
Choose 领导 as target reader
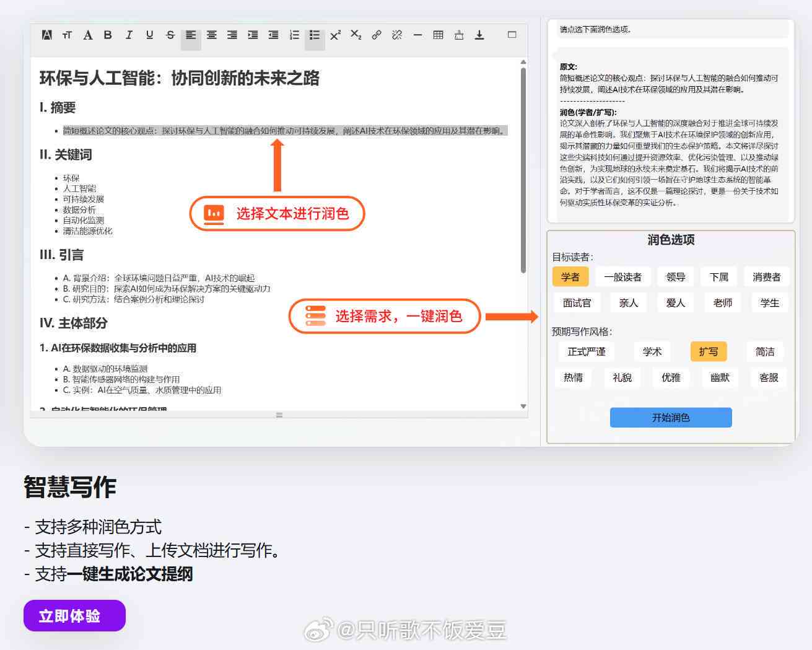click(676, 277)
